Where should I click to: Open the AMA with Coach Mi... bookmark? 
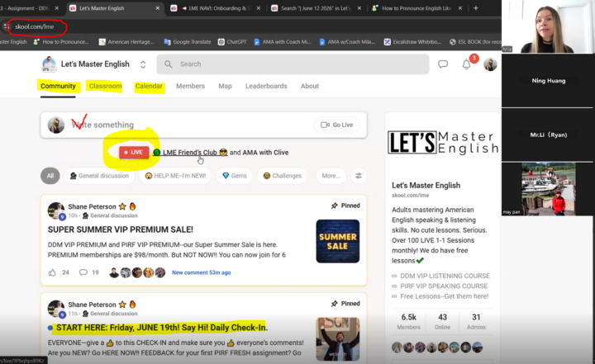(x=283, y=42)
